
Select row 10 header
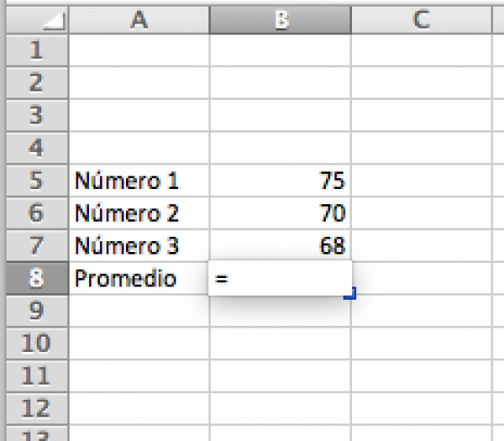click(x=35, y=344)
